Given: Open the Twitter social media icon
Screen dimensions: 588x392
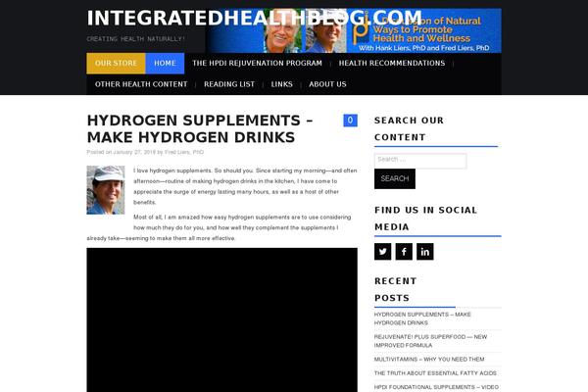Looking at the screenshot, I should 382,251.
